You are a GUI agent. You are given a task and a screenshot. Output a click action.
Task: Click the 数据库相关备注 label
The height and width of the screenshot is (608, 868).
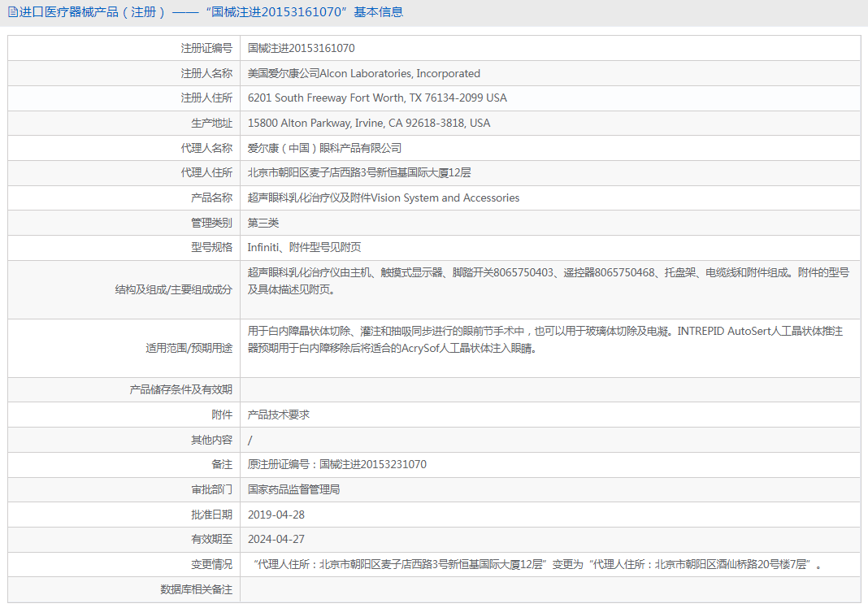tap(196, 590)
